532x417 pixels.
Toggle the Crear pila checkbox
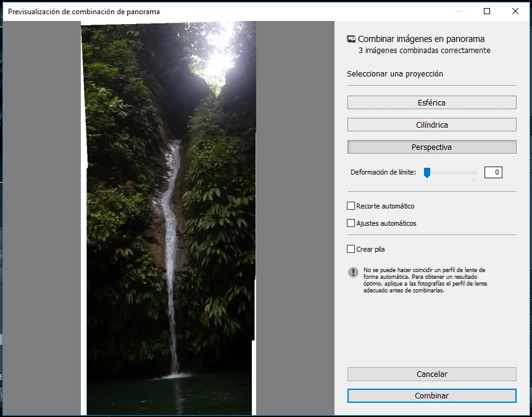[x=351, y=249]
